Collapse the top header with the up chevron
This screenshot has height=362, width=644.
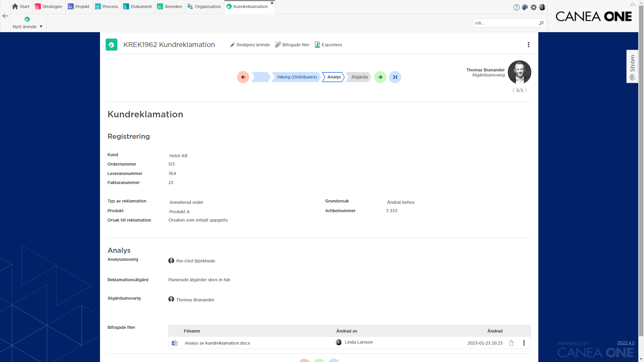[632, 4]
